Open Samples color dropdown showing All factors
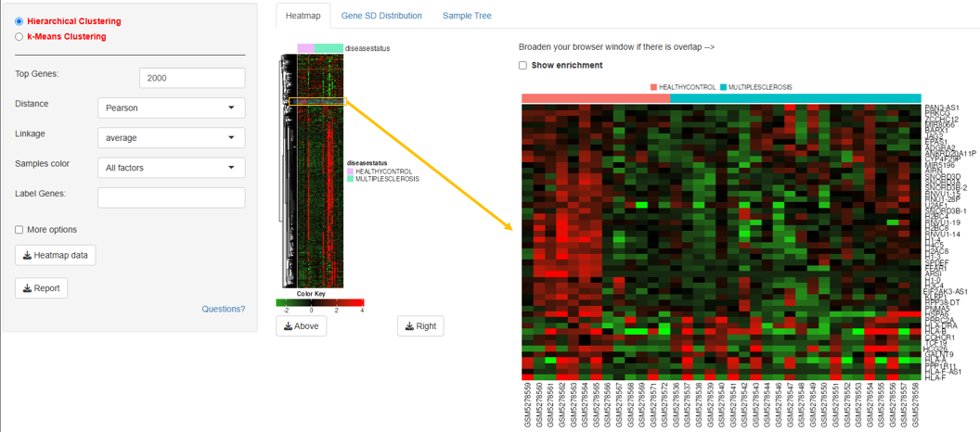The image size is (980, 432). (x=172, y=167)
